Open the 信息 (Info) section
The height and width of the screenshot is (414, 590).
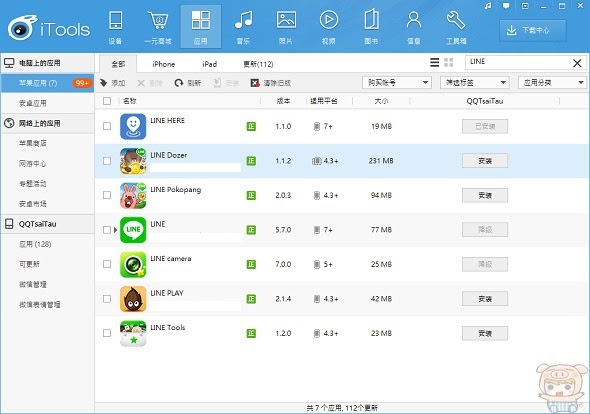tap(414, 27)
